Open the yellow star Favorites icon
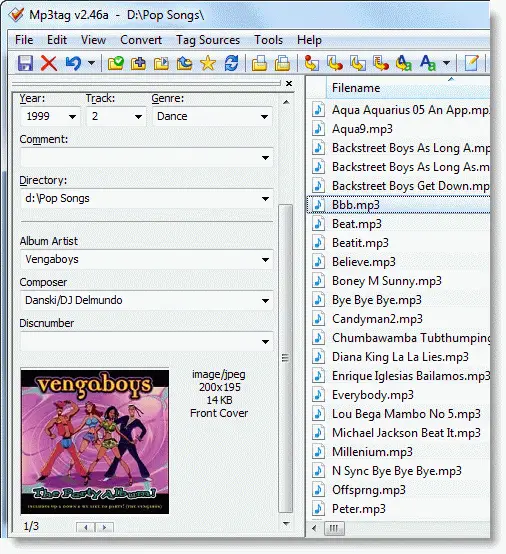Screen dimensions: 506x554 pos(208,64)
